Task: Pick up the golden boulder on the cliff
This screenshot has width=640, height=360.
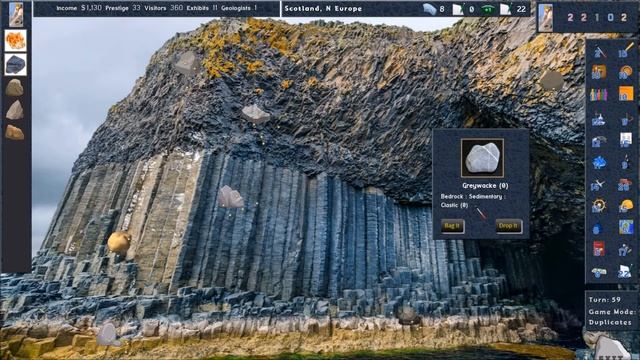Action: [x=119, y=242]
